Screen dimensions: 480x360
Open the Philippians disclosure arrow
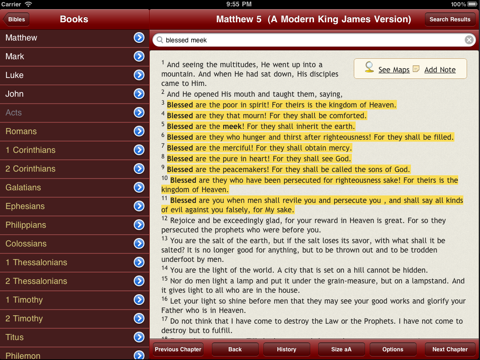coord(139,225)
